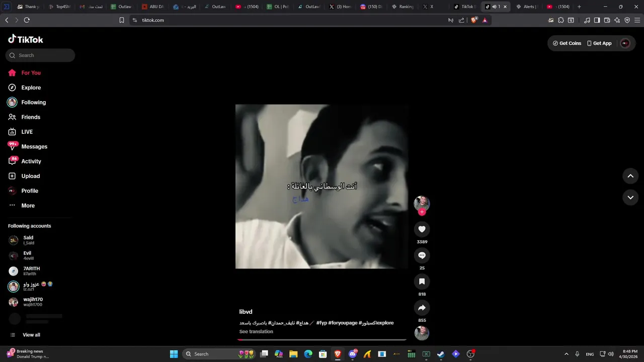Reload the page with the refresh icon
The width and height of the screenshot is (644, 362).
(27, 20)
